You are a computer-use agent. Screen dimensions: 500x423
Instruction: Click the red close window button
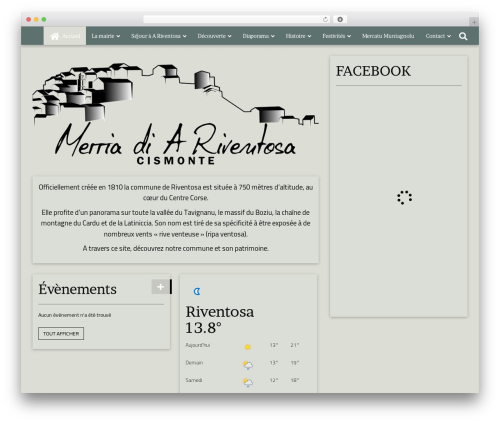(29, 19)
